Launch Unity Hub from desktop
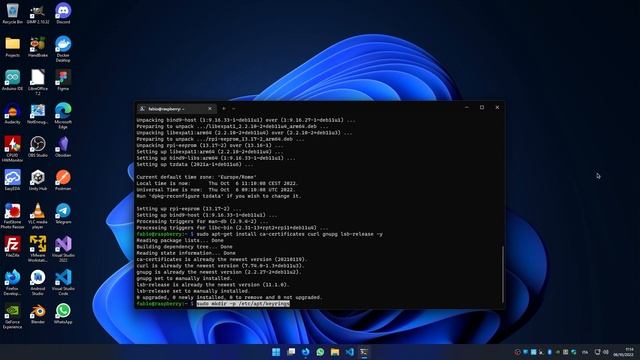This screenshot has width=640, height=360. [38, 180]
